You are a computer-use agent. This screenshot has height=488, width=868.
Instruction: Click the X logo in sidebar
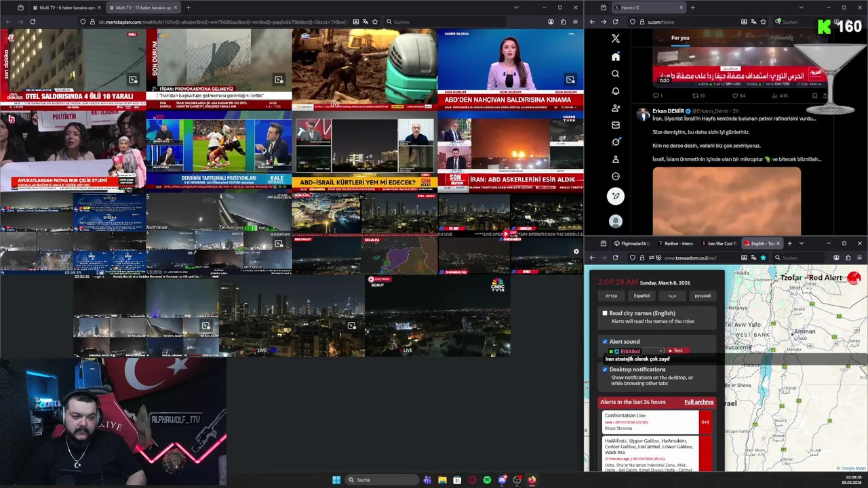[x=616, y=39]
